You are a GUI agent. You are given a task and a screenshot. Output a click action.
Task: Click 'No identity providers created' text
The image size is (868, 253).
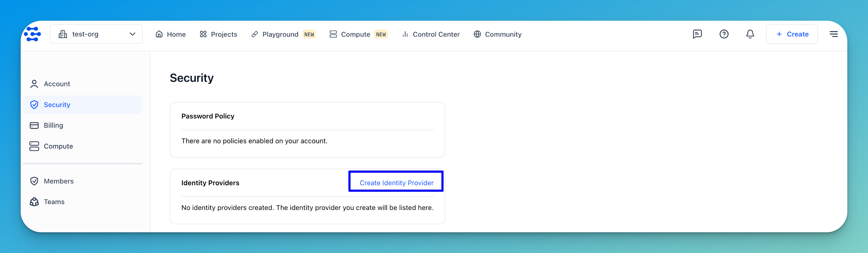point(307,207)
